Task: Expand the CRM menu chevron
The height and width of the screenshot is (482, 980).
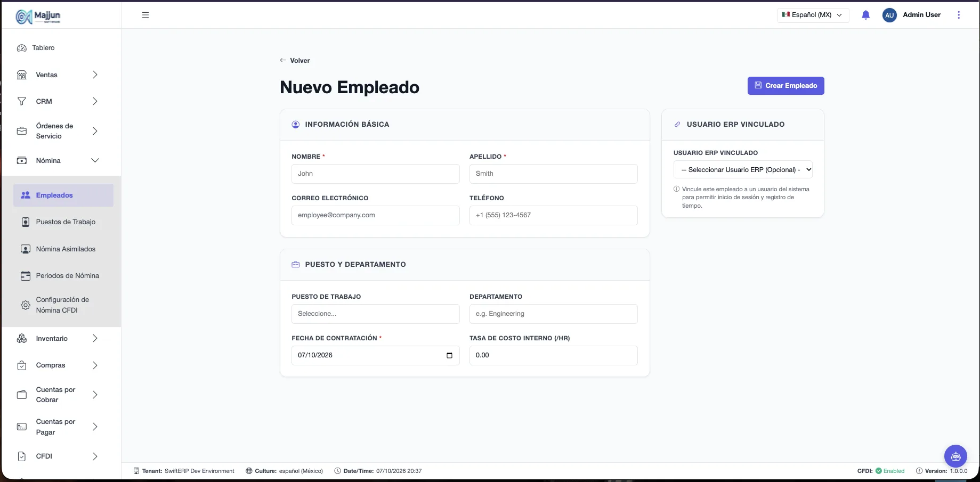Action: click(x=95, y=101)
